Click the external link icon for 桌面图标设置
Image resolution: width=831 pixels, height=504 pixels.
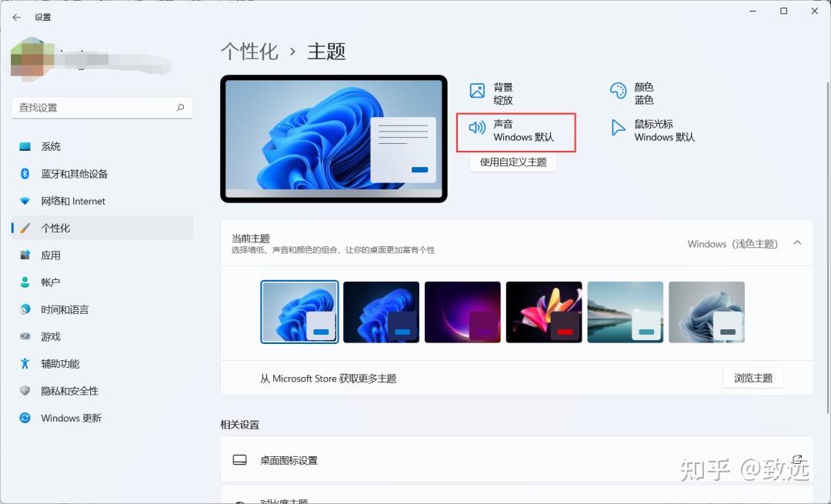click(x=797, y=459)
